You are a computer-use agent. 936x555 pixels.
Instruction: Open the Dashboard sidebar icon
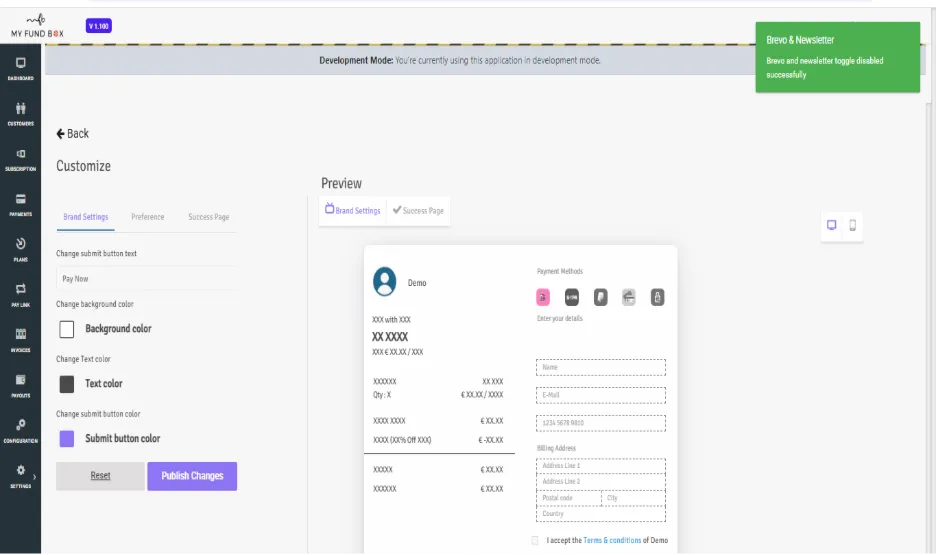[x=20, y=69]
